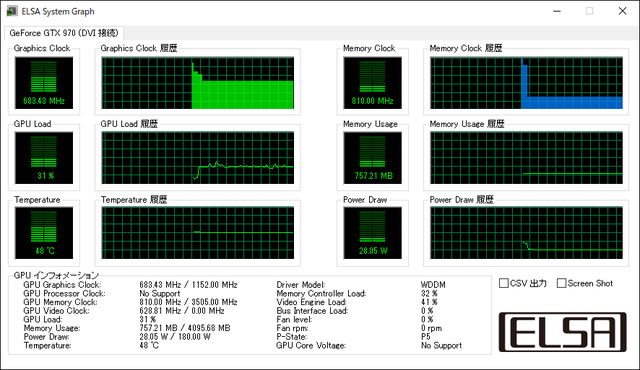Screen dimensions: 640x370
Task: Click the Temperature history graph
Action: pyautogui.click(x=198, y=233)
